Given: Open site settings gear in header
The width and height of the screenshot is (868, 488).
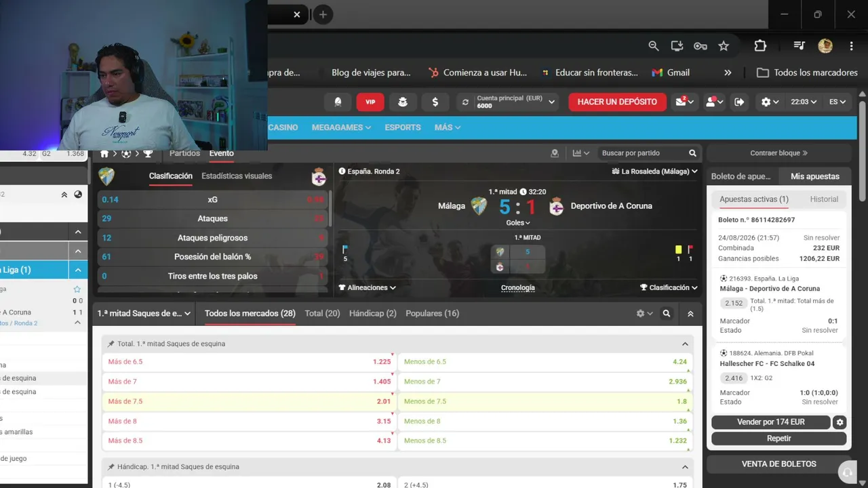Looking at the screenshot, I should point(770,102).
